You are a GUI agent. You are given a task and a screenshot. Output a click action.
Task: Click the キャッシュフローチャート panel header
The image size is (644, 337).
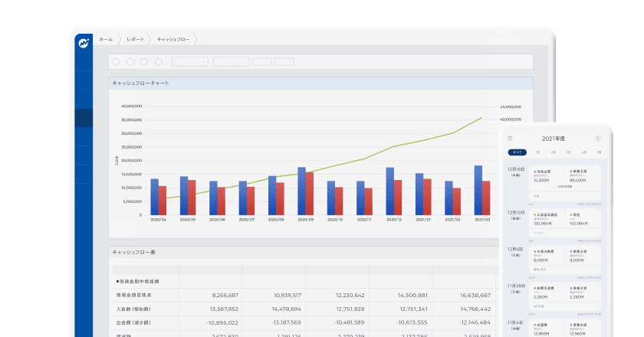click(x=320, y=83)
